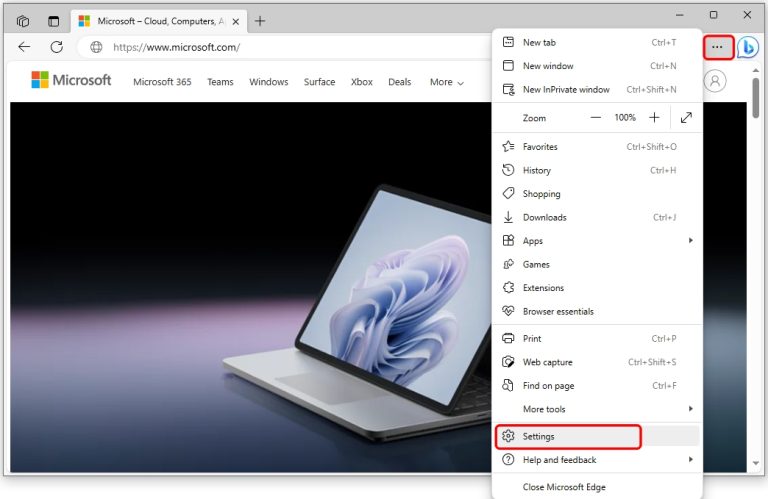Open Downloads from the menu
This screenshot has width=768, height=499.
coord(544,217)
